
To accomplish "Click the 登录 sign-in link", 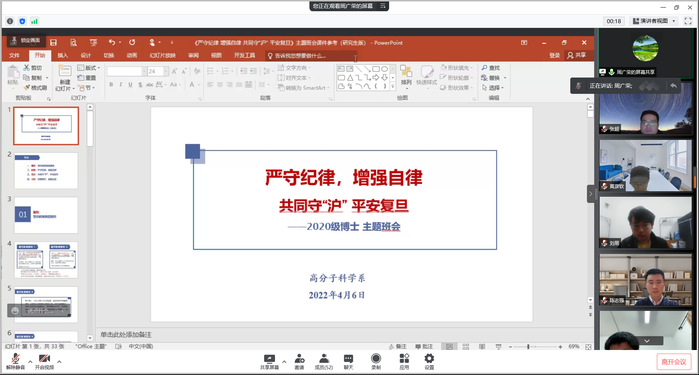I will click(554, 55).
